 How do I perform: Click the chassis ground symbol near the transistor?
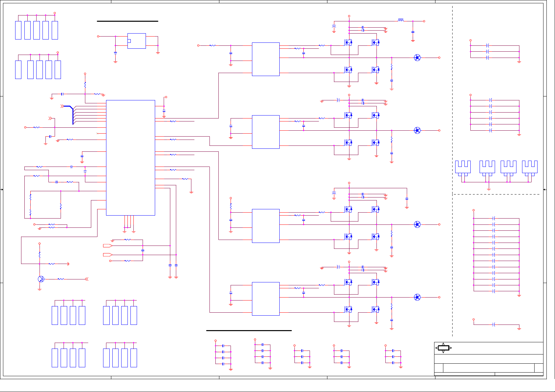tap(68, 264)
